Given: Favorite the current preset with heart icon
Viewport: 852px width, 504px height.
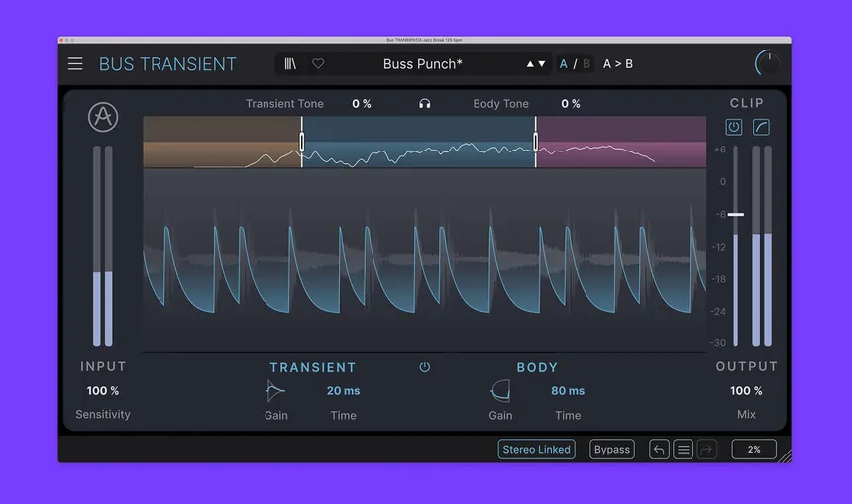Looking at the screenshot, I should [318, 64].
